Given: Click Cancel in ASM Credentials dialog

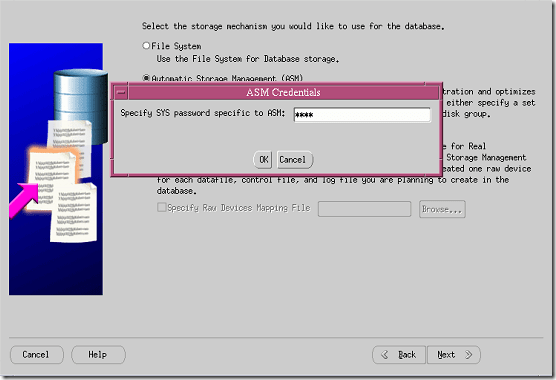Looking at the screenshot, I should pyautogui.click(x=294, y=160).
